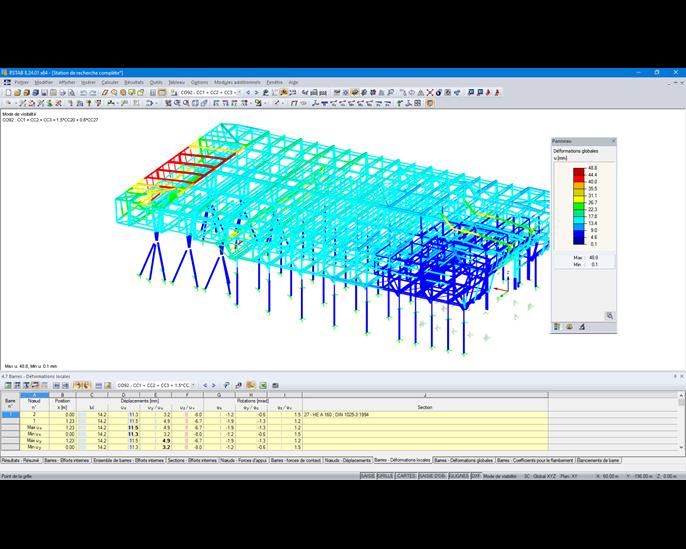Switch to Noeuds - Forces d'appui tab
686x549 pixels.
pos(244,460)
